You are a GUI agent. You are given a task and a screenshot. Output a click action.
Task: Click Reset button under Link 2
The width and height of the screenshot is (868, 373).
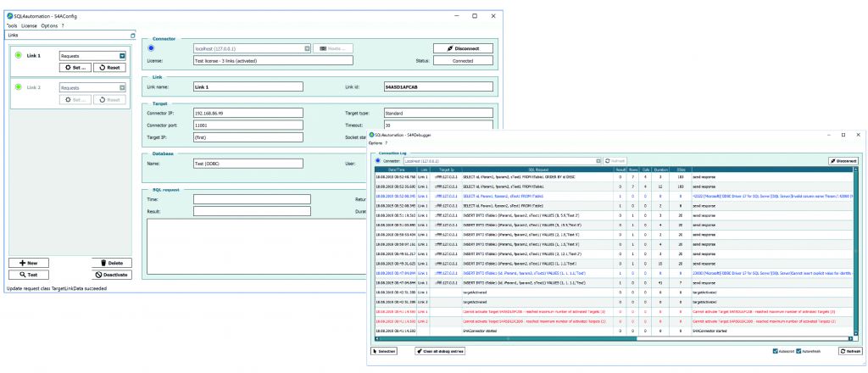point(109,100)
